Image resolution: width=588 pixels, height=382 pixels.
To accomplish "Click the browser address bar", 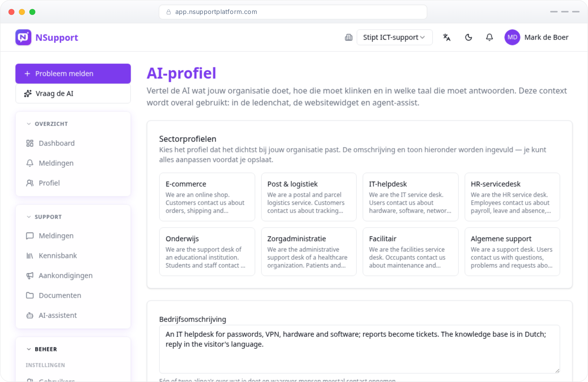I will (x=293, y=12).
